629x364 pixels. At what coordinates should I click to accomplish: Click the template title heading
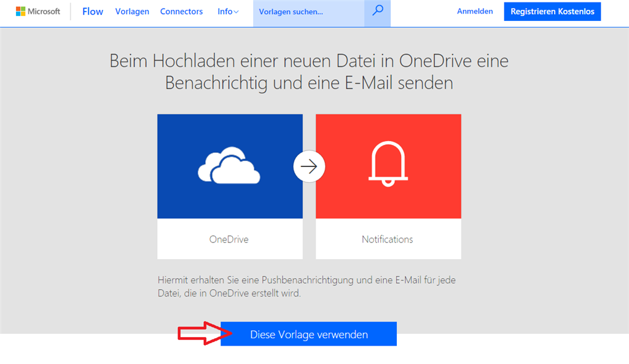[309, 72]
